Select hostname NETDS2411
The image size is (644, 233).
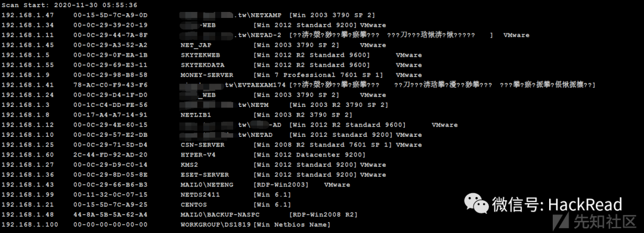pos(200,195)
